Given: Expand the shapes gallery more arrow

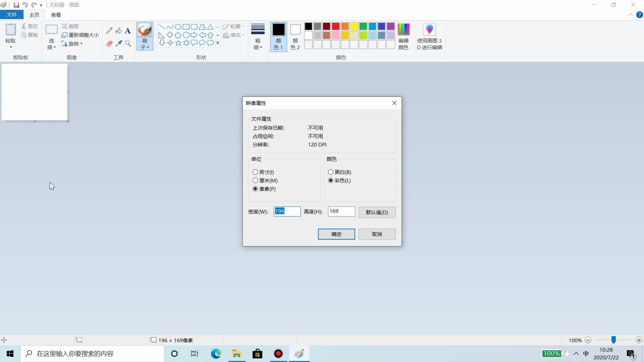Looking at the screenshot, I should [x=218, y=43].
